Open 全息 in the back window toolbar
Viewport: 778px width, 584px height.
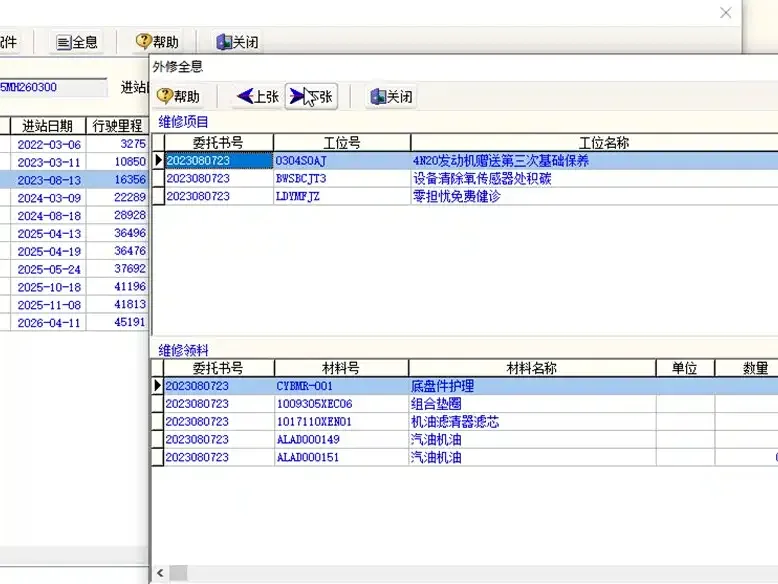(76, 42)
